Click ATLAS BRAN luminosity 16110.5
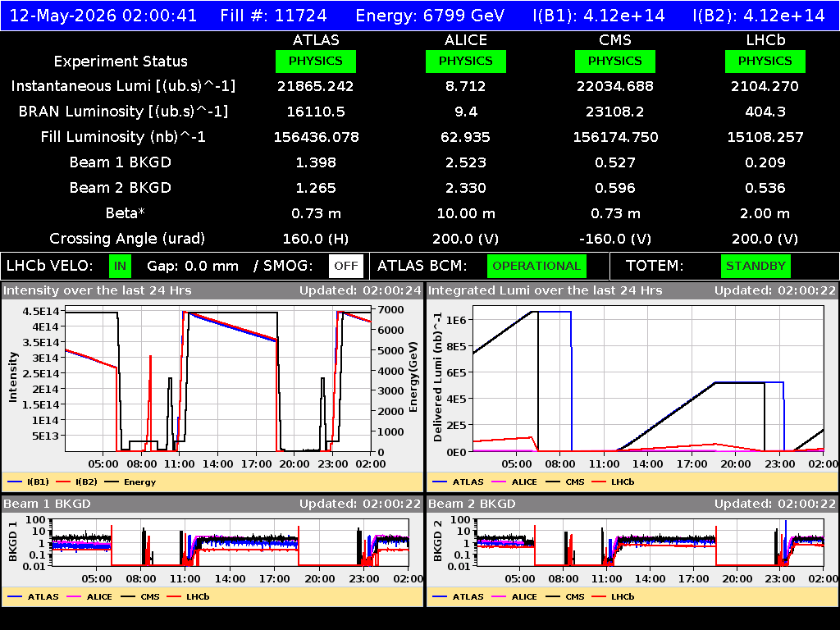Viewport: 840px width, 630px height. (x=316, y=112)
